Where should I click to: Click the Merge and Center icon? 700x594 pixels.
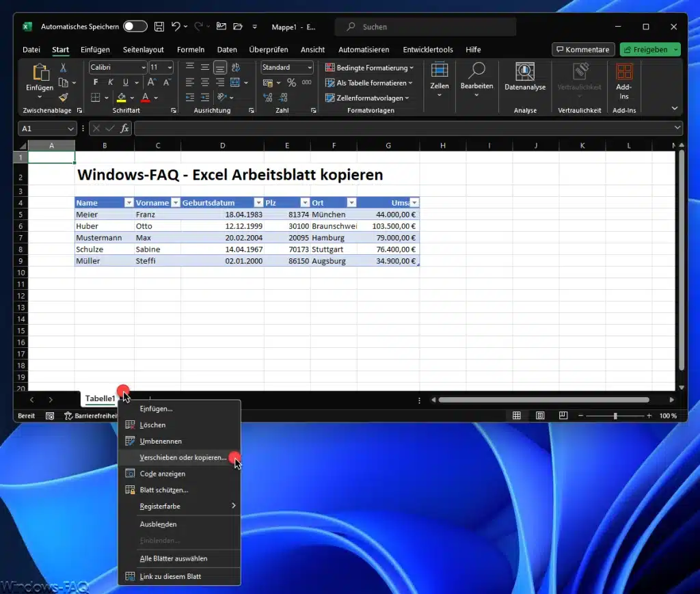tap(235, 83)
